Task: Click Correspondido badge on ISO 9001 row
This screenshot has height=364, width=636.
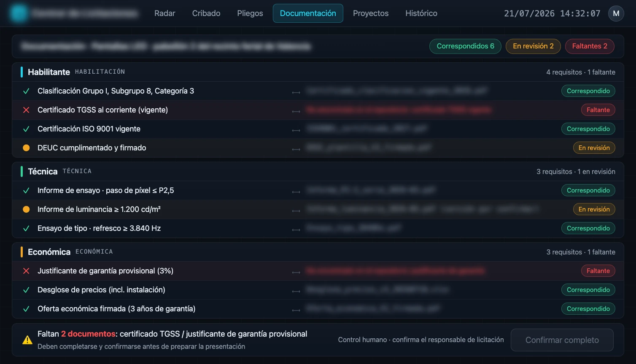Action: click(588, 129)
